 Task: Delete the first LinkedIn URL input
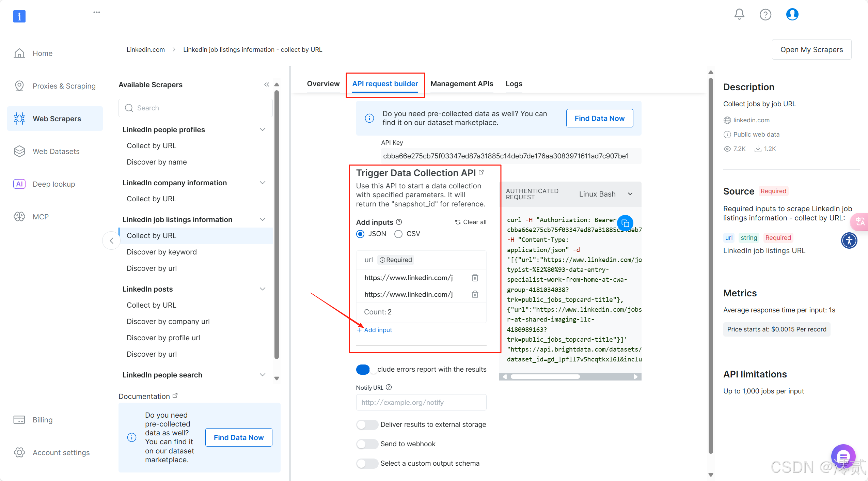click(x=475, y=278)
